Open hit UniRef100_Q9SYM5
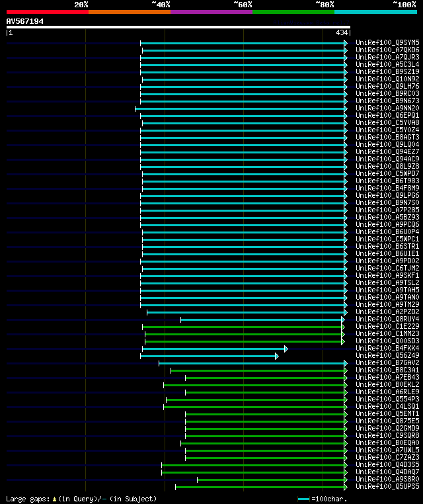This screenshot has width=423, height=504. (387, 42)
